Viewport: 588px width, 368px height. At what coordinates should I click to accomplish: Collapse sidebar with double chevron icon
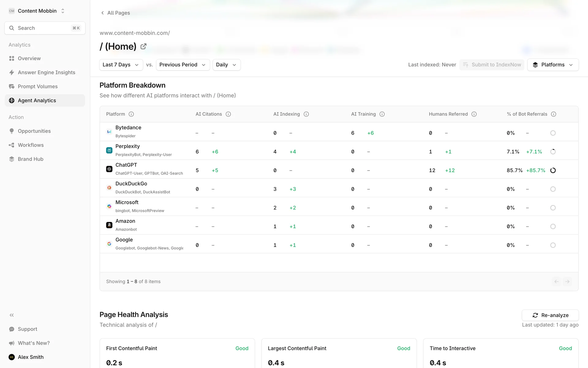[x=12, y=315]
